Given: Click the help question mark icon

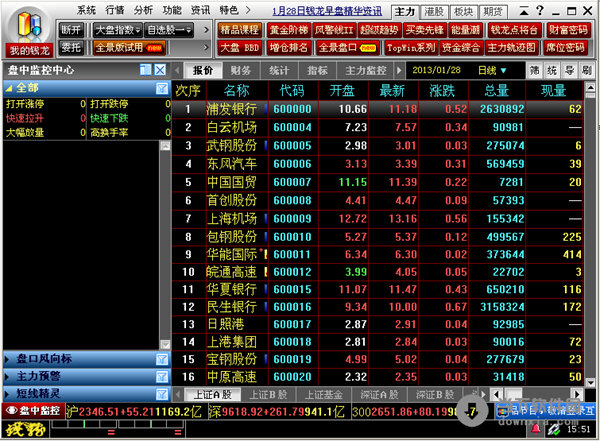Looking at the screenshot, I should (540, 11).
